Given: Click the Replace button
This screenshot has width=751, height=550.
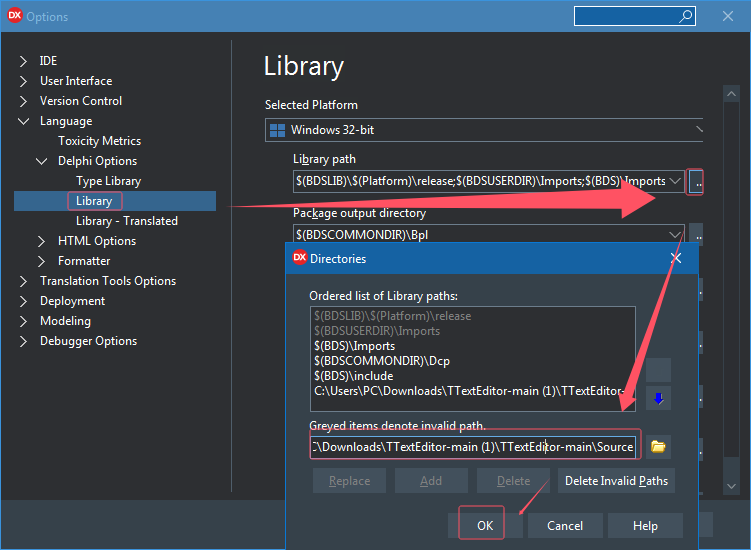Looking at the screenshot, I should click(349, 481).
